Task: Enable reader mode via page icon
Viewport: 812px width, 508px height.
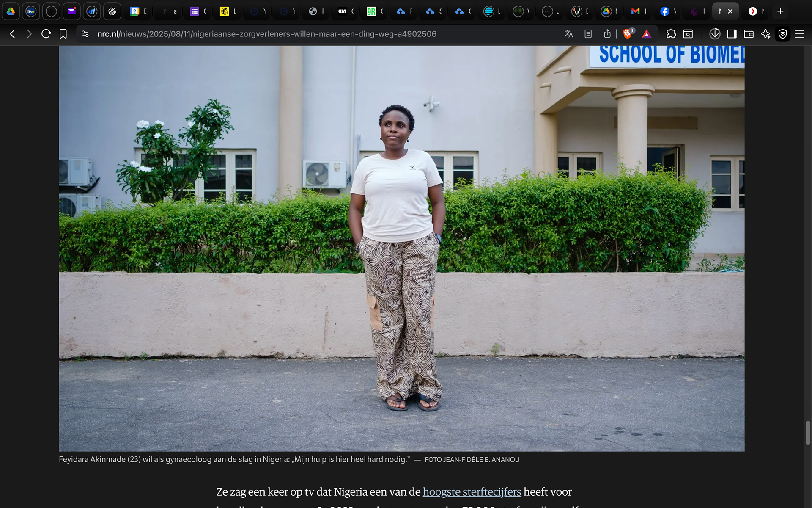Action: coord(588,34)
